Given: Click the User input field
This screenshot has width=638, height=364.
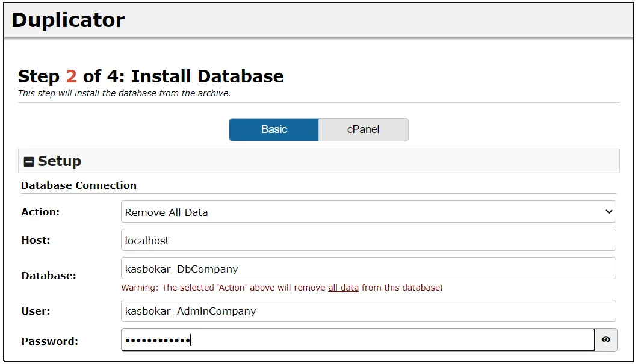Looking at the screenshot, I should [x=368, y=310].
